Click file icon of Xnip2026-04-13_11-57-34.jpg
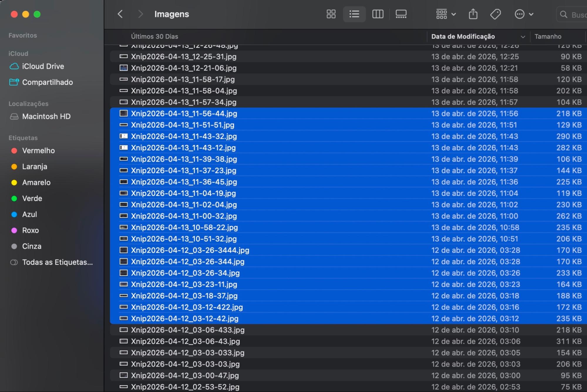 click(124, 102)
